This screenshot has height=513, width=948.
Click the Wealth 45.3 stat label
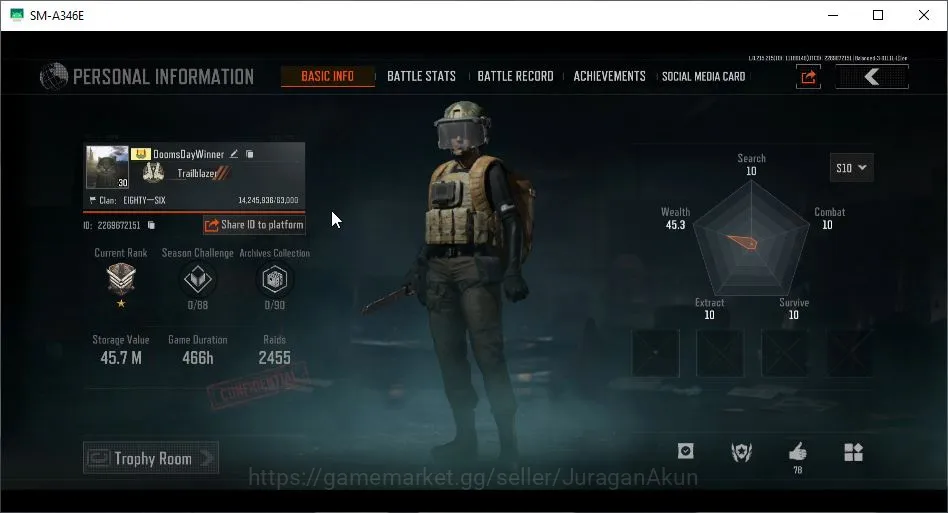pyautogui.click(x=675, y=218)
